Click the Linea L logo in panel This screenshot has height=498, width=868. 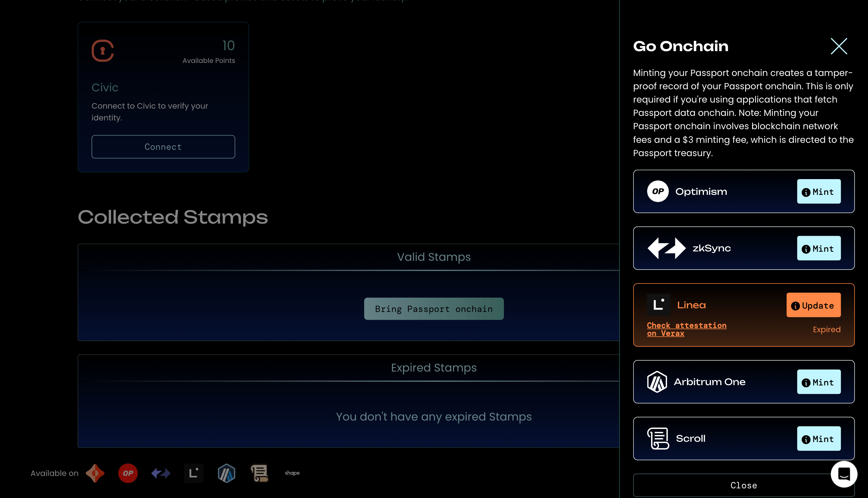click(658, 304)
